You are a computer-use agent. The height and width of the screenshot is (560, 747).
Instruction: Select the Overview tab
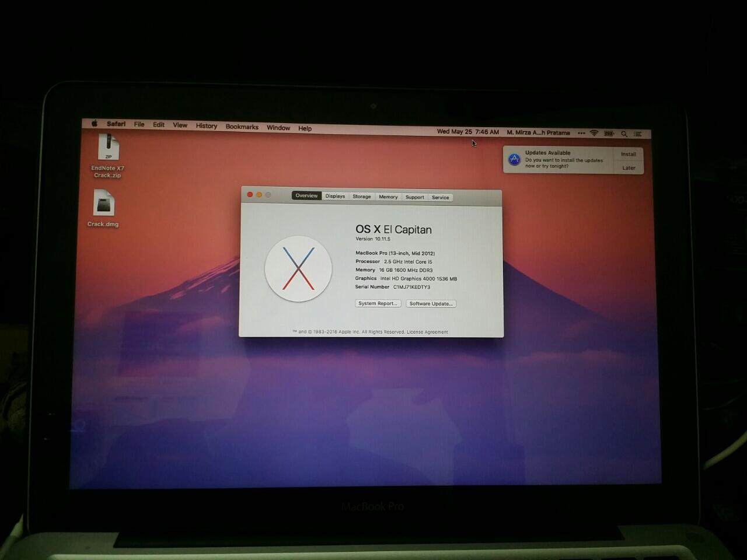[x=306, y=195]
